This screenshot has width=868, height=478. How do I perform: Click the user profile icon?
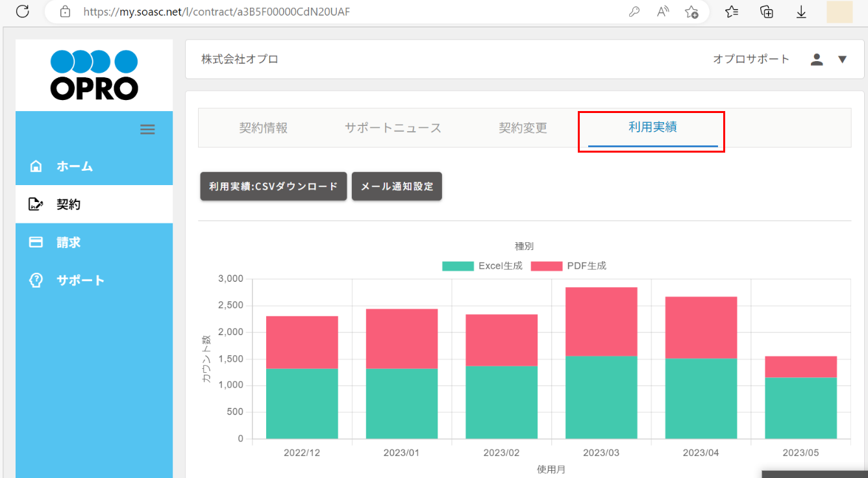tap(817, 60)
